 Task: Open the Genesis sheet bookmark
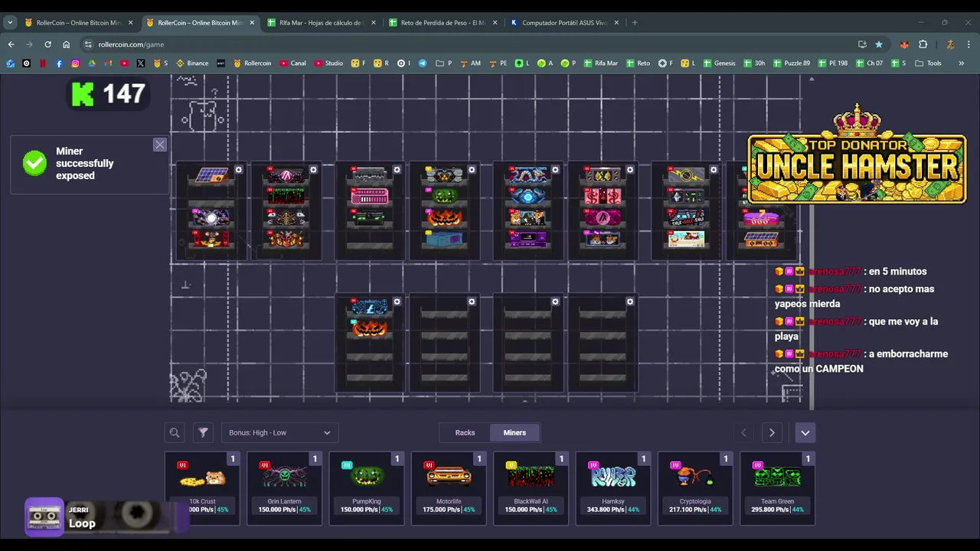(719, 63)
